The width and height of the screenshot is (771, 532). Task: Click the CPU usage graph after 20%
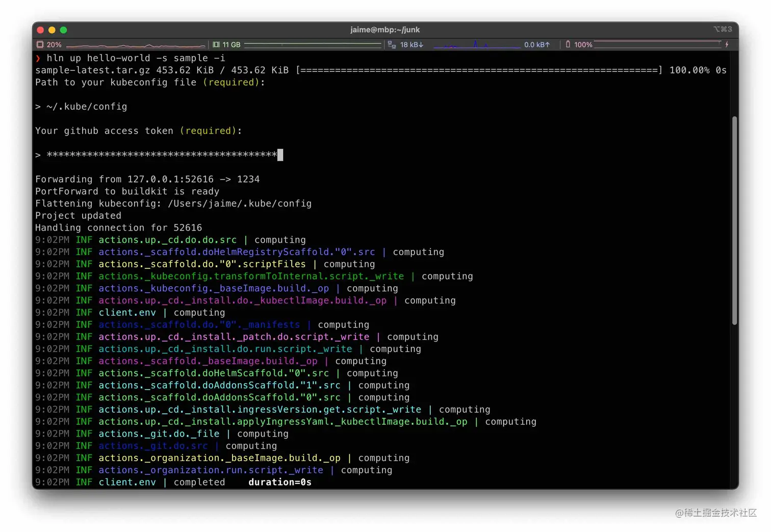coord(136,45)
